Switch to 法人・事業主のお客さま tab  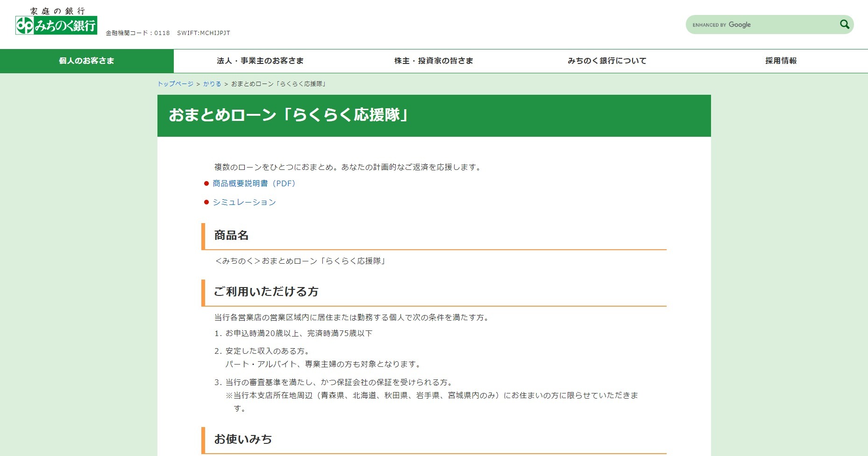click(260, 61)
